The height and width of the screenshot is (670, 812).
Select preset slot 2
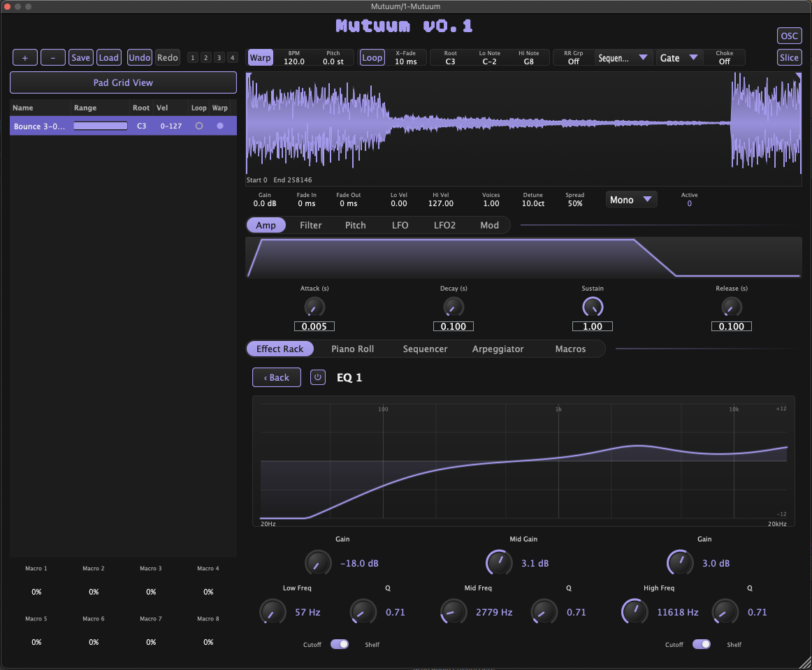pos(205,57)
